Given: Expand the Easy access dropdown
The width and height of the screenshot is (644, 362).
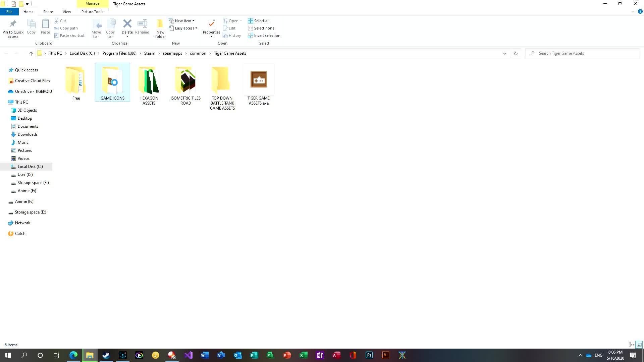Looking at the screenshot, I should [x=185, y=28].
